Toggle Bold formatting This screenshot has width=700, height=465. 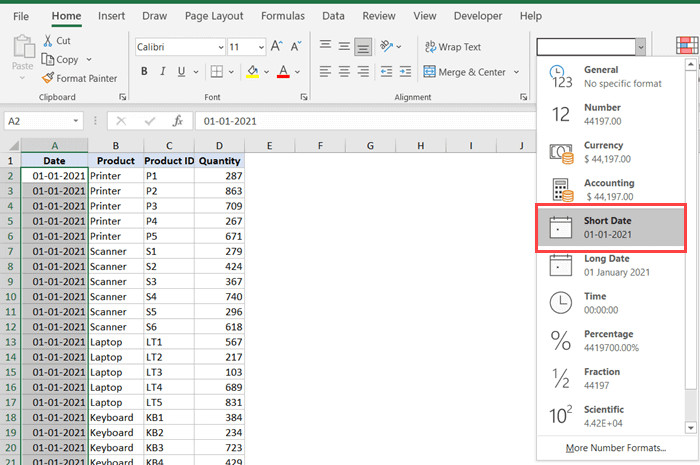click(144, 71)
